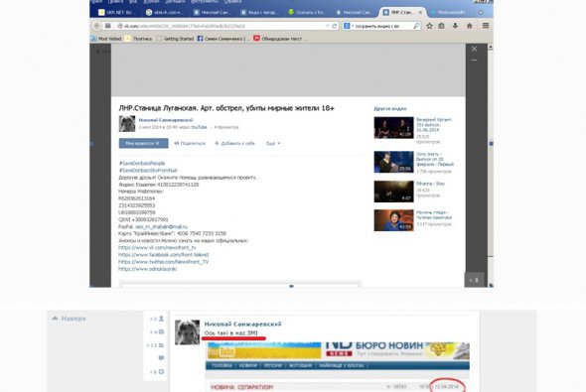Click the search magnifier icon
This screenshot has width=586, height=392.
coord(416,26)
